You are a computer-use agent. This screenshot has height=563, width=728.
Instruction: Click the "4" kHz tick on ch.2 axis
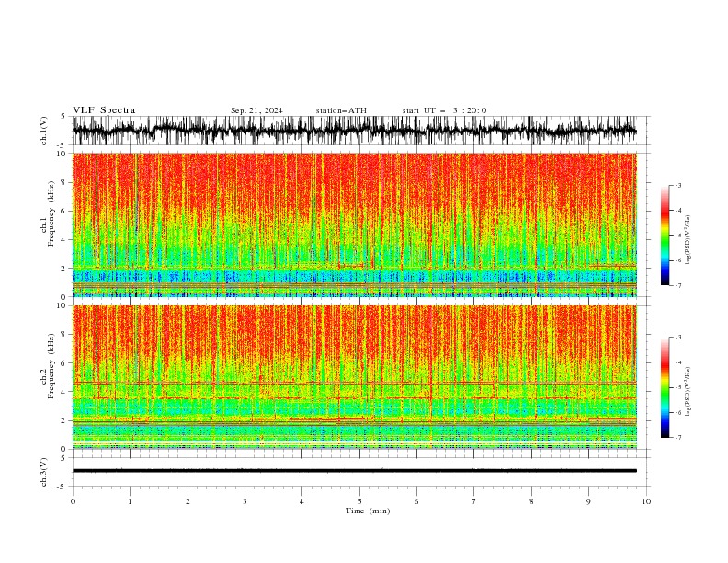(65, 392)
